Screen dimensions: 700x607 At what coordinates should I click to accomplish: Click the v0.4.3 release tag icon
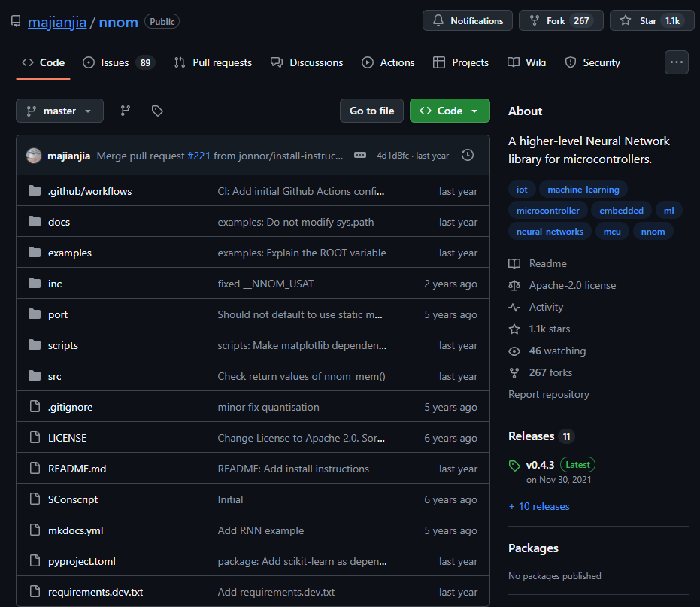click(x=514, y=466)
